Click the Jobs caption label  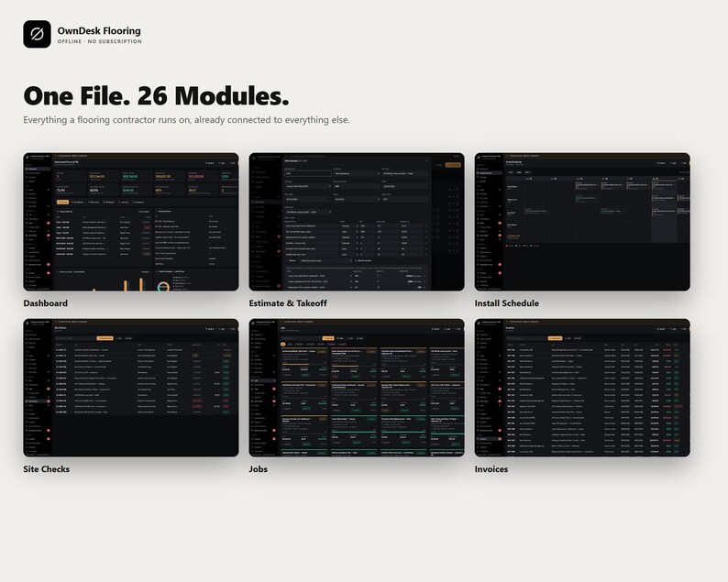(x=259, y=468)
